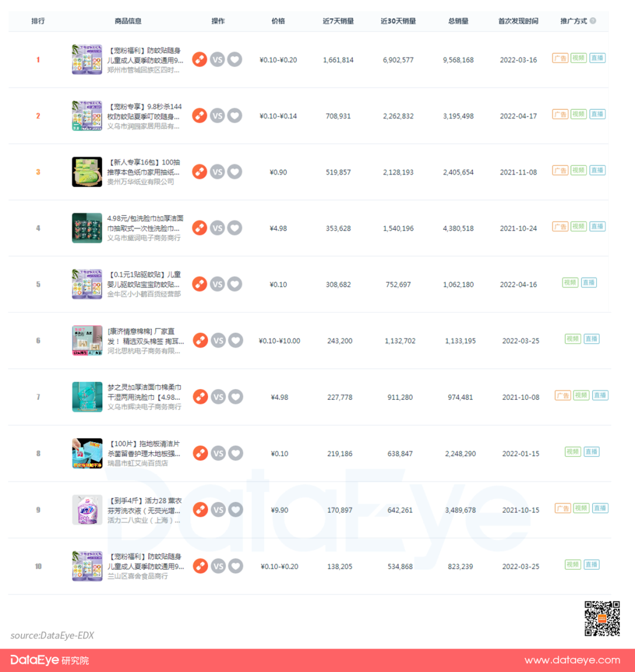Click the 首次发现时间 column header
635x672 pixels.
click(x=518, y=21)
